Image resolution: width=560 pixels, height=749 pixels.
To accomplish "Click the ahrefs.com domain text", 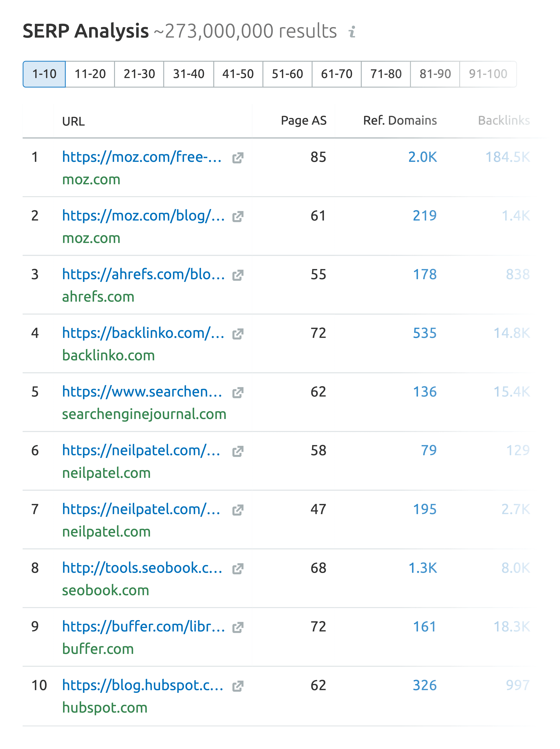I will (98, 297).
